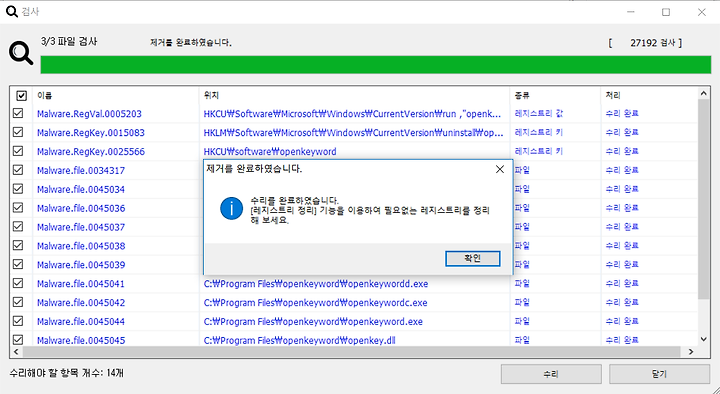Click the 닫기 button
The width and height of the screenshot is (720, 394).
coord(659,374)
